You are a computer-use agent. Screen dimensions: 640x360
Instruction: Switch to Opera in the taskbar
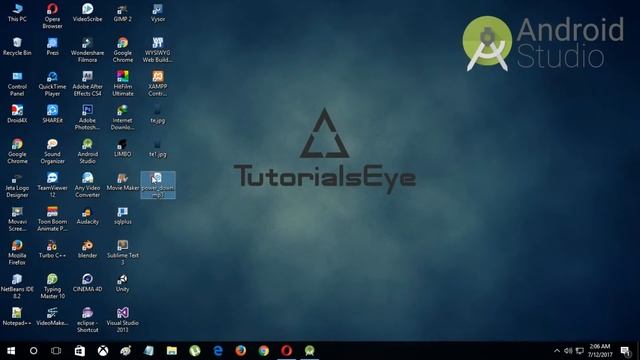coord(287,351)
